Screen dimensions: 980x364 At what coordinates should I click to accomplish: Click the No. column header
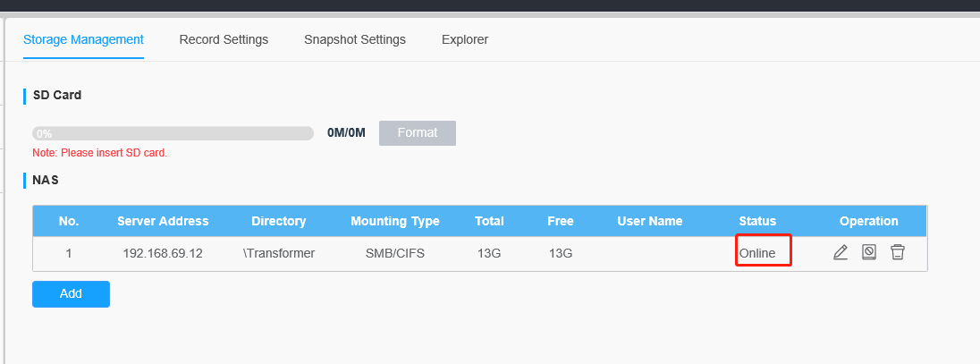[69, 221]
